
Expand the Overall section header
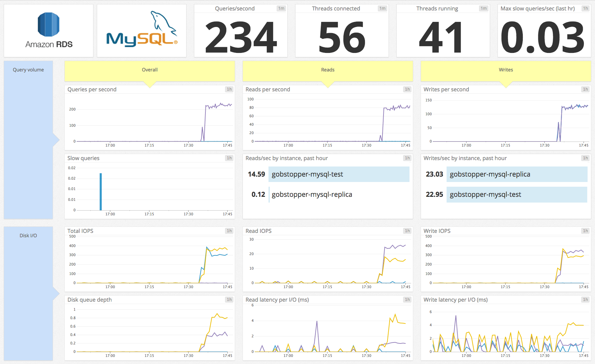tap(149, 70)
